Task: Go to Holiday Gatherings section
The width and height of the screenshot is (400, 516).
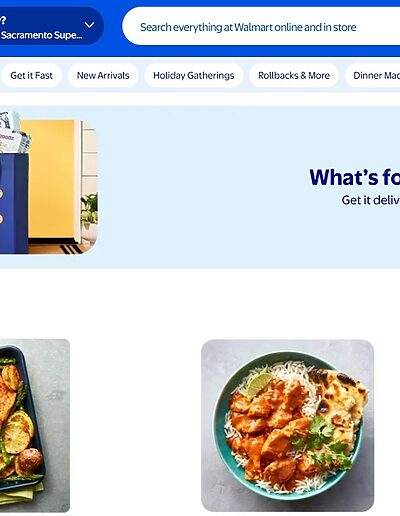Action: coord(194,75)
